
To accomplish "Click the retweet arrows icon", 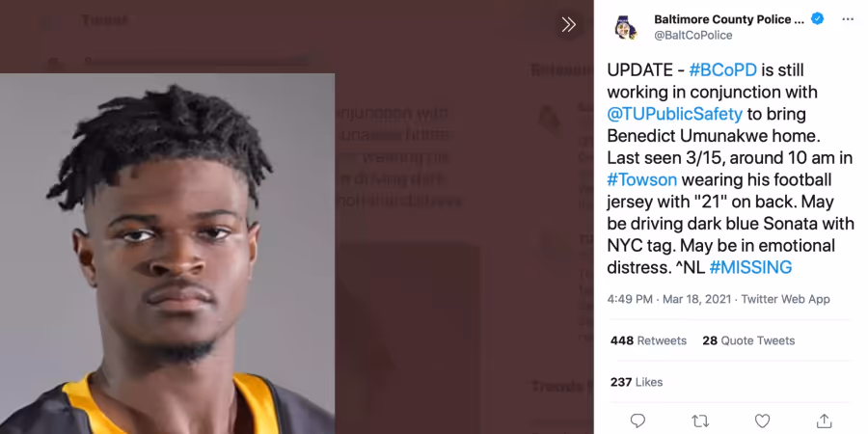I will click(700, 420).
